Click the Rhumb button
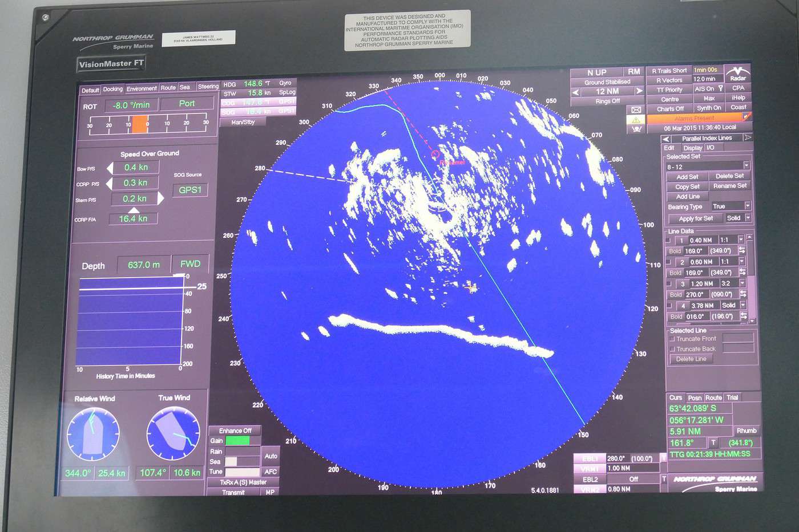The image size is (799, 532). coord(746,431)
